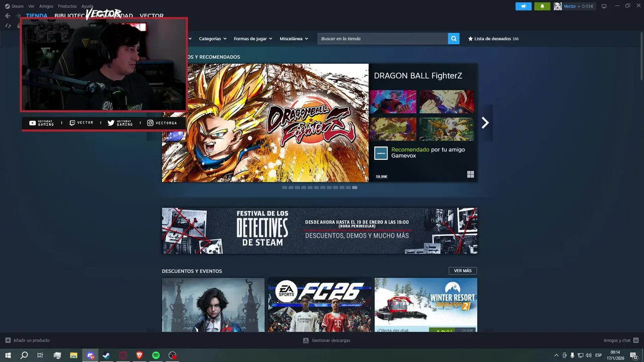
Task: Show hidden tray icons chevron
Action: [556, 355]
